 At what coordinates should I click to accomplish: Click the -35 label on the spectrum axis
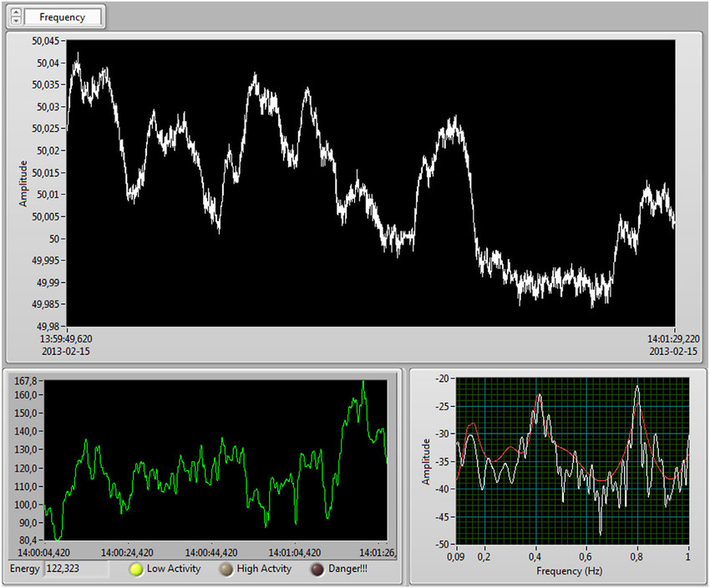point(442,462)
